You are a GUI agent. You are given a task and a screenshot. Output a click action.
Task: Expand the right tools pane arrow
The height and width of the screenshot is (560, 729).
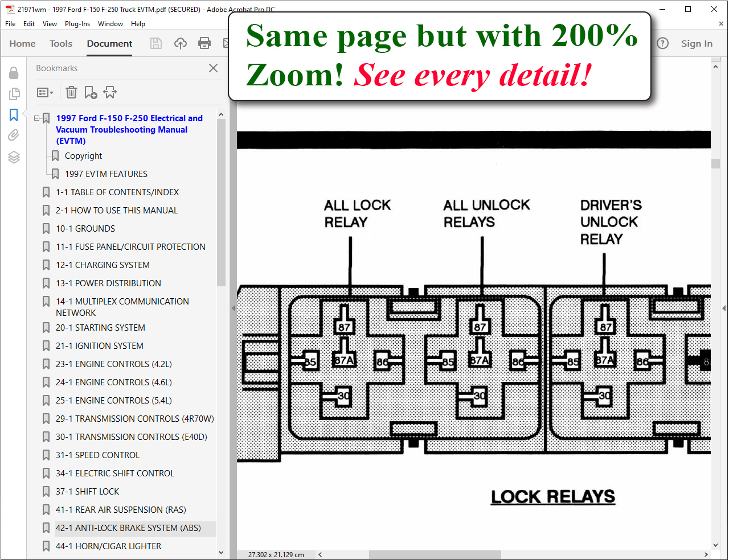[724, 308]
